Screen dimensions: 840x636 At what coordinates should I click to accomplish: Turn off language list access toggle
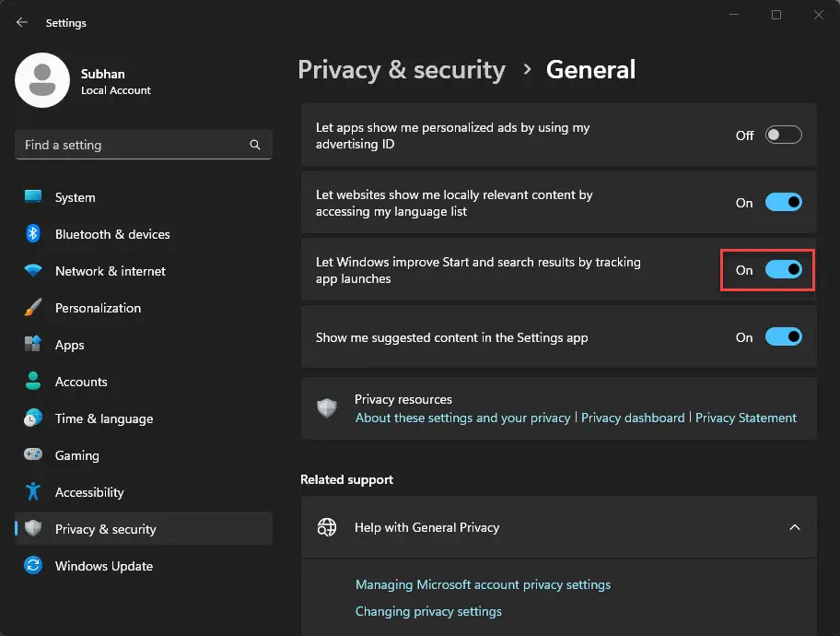(x=783, y=203)
